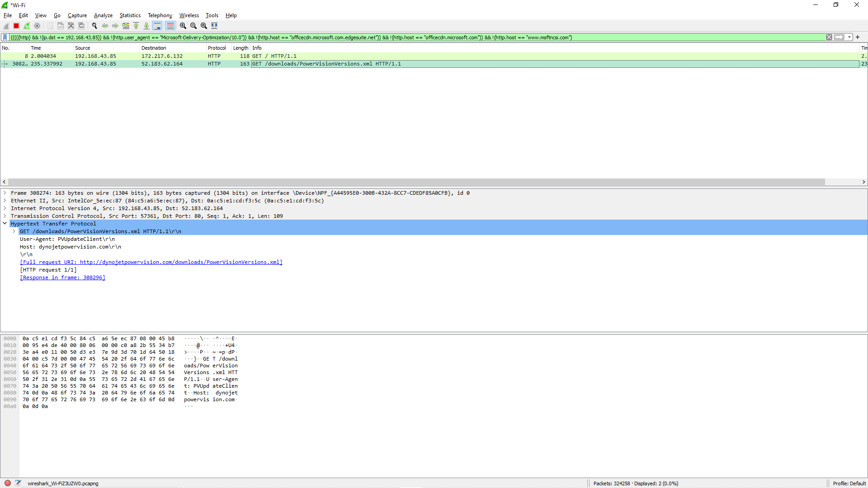
Task: Toggle auto-scroll during live capture
Action: point(157,26)
